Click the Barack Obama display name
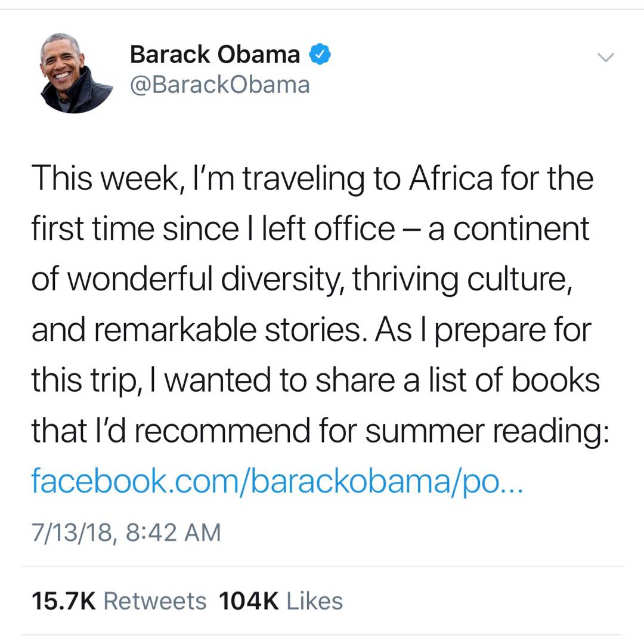This screenshot has height=644, width=644. tap(215, 55)
